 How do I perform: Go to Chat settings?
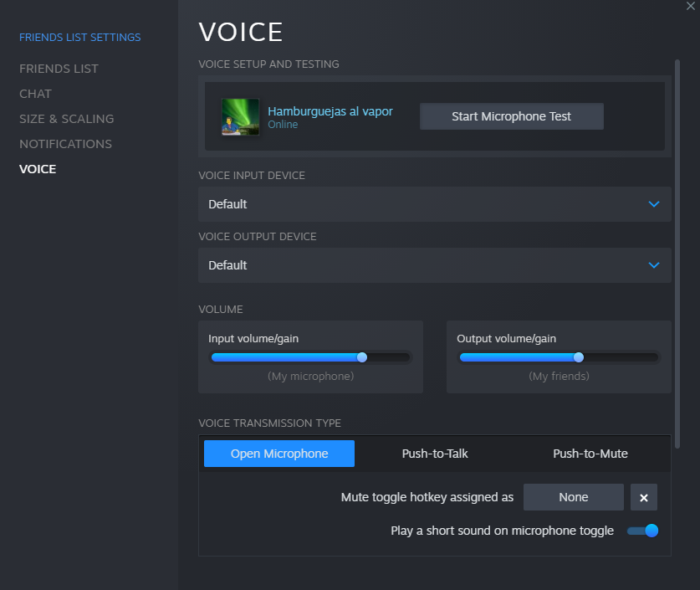(x=35, y=94)
